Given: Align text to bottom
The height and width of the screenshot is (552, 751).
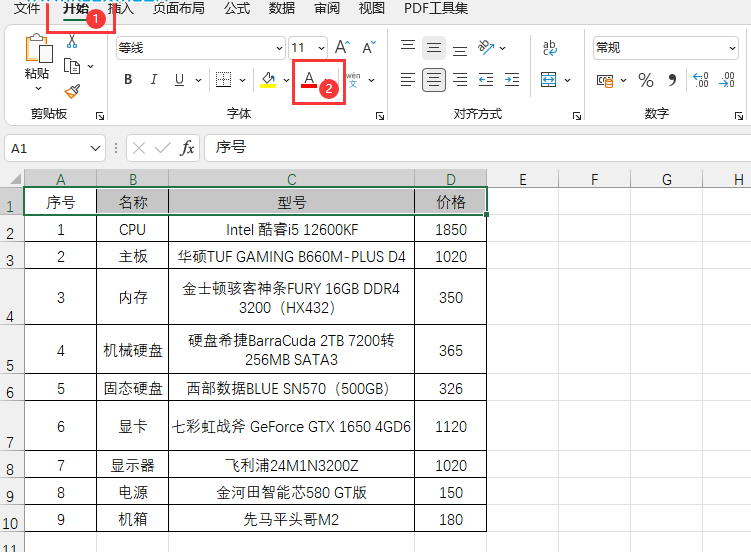Looking at the screenshot, I should pyautogui.click(x=460, y=49).
